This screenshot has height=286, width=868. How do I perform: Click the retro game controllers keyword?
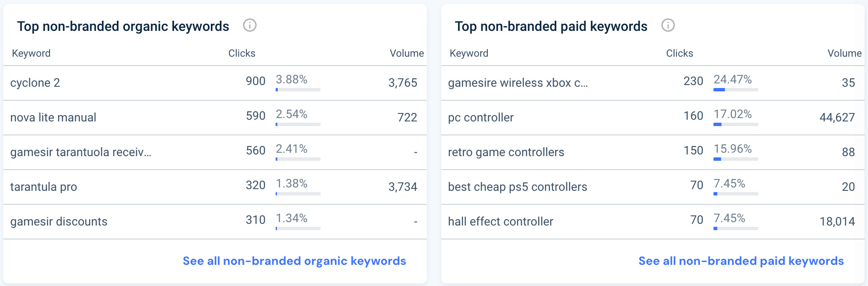[506, 152]
